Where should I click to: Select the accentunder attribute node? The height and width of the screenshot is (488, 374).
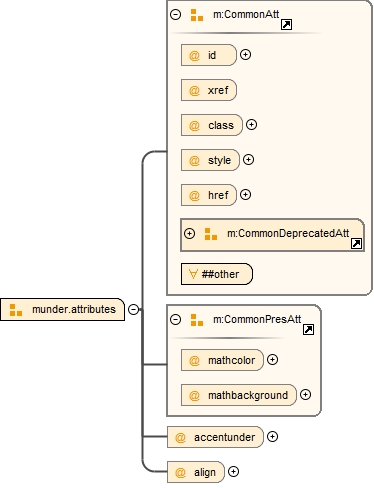[x=215, y=437]
